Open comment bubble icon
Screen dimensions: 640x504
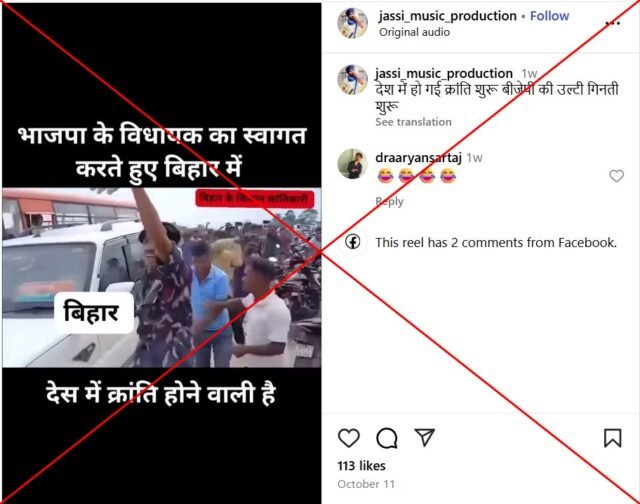387,438
